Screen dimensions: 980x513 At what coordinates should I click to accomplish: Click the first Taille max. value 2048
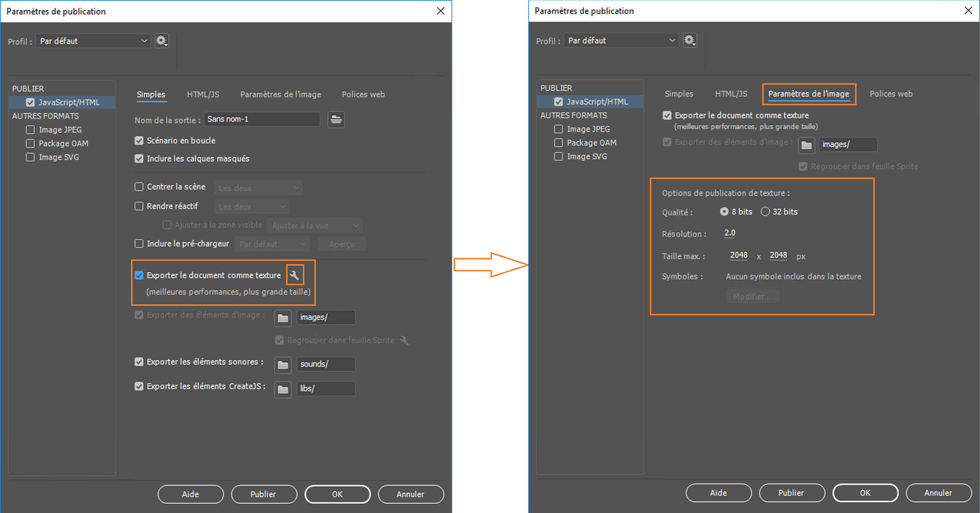(x=739, y=256)
